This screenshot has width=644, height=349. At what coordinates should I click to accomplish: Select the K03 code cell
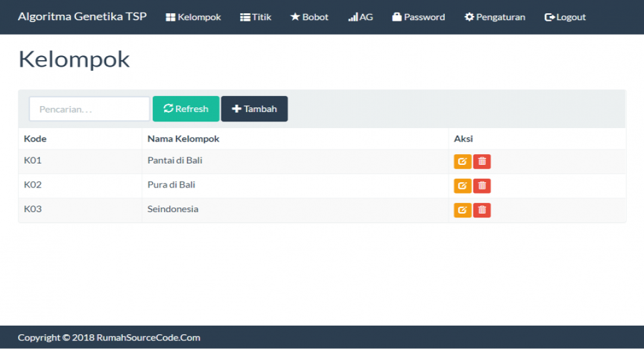coord(33,210)
